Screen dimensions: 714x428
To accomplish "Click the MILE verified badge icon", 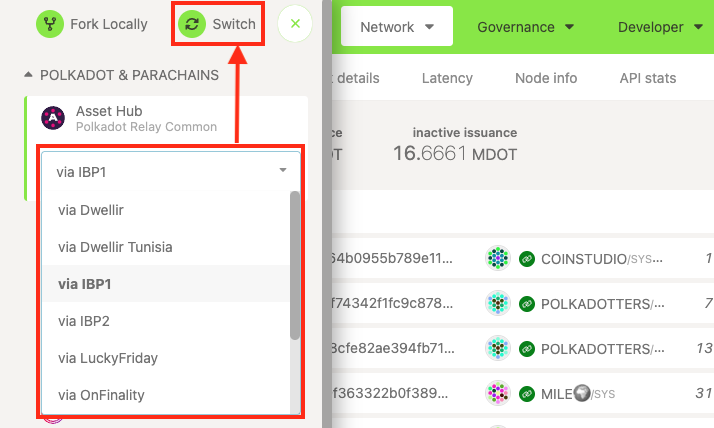I will click(x=527, y=393).
